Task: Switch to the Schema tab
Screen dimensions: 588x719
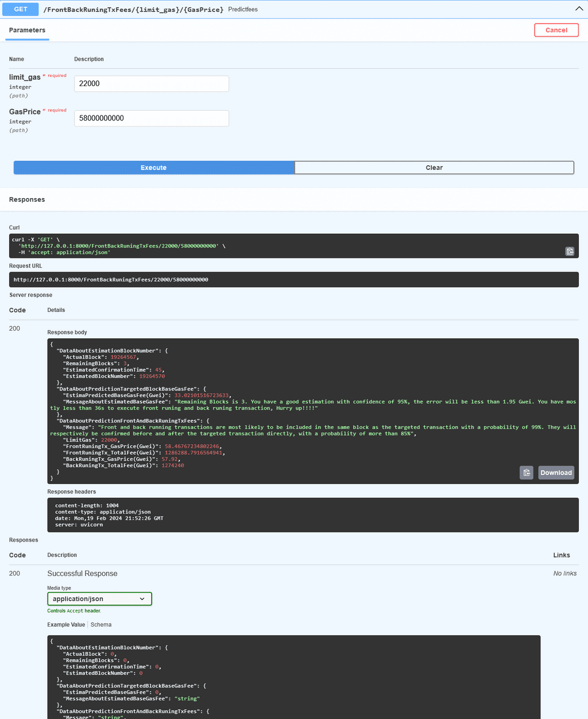Action: coord(101,625)
